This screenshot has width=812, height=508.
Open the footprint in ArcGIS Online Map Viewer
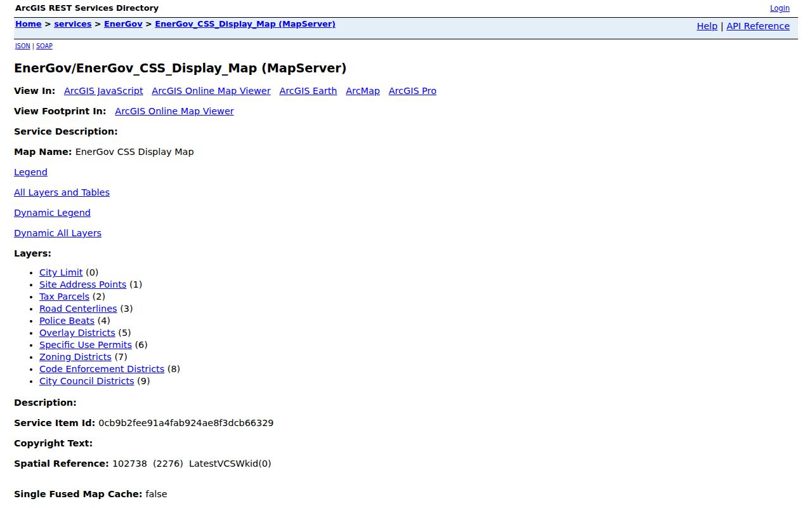point(174,111)
